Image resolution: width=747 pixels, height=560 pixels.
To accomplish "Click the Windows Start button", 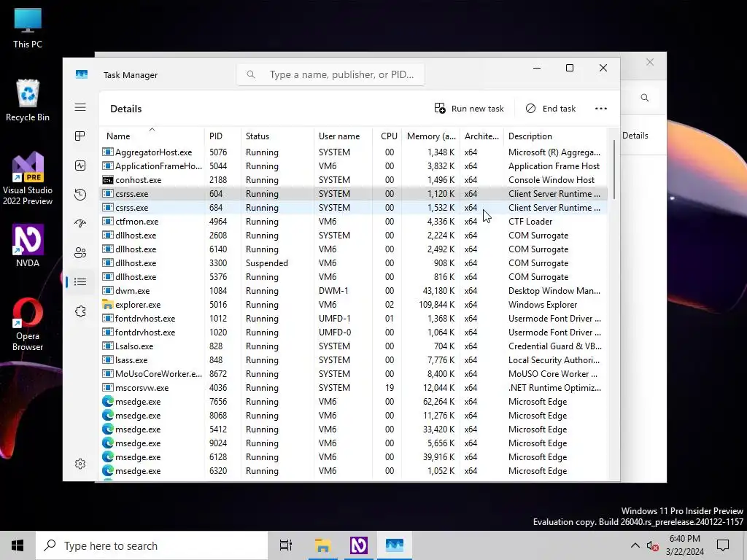I will tap(18, 545).
